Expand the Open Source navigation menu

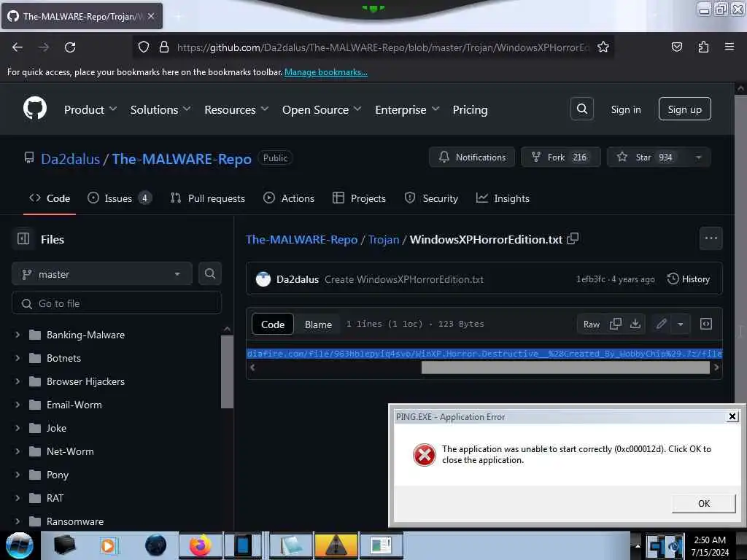point(322,109)
